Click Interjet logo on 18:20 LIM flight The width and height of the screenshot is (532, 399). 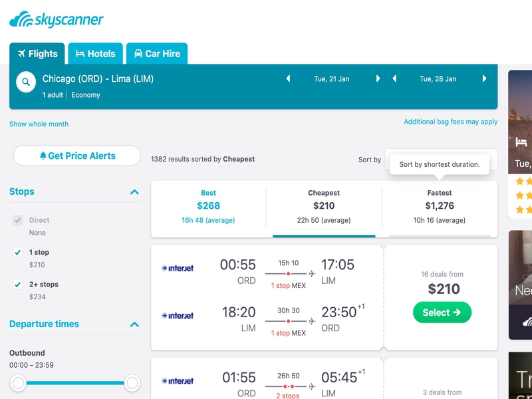click(x=178, y=316)
